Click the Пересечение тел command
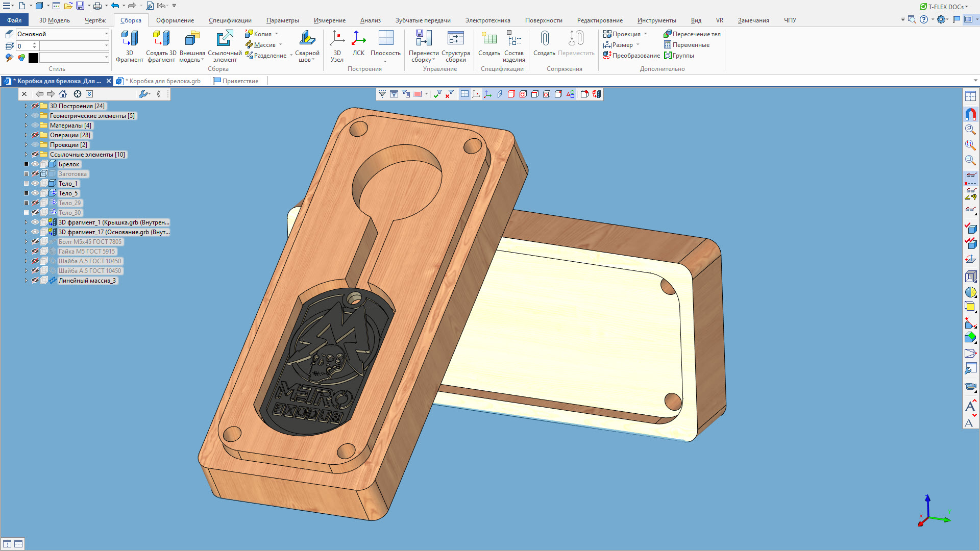The image size is (980, 551). [692, 34]
